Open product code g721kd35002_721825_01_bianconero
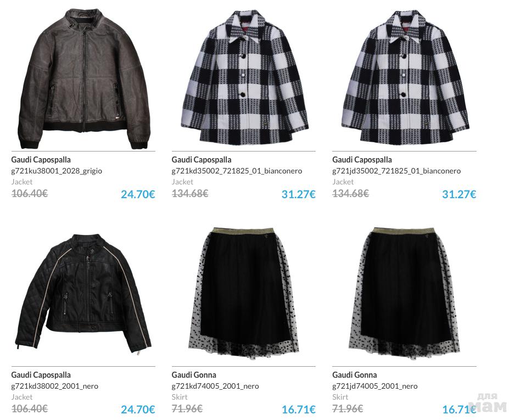Screen dimensions: 515x420 [x=237, y=171]
